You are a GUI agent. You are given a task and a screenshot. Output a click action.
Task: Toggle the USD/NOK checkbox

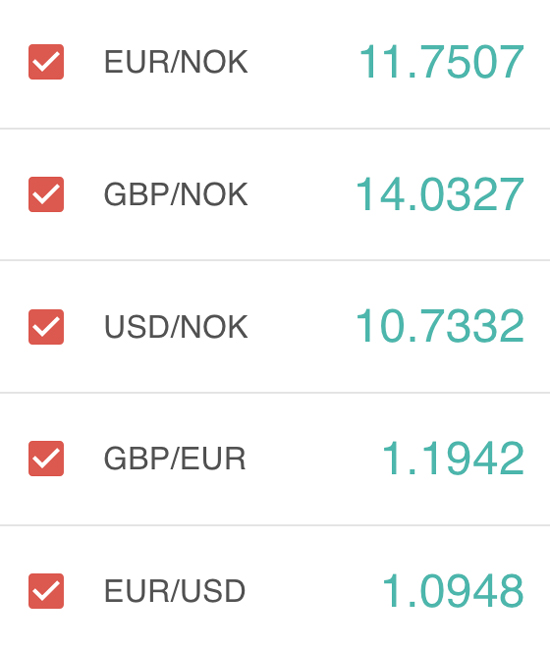(46, 327)
